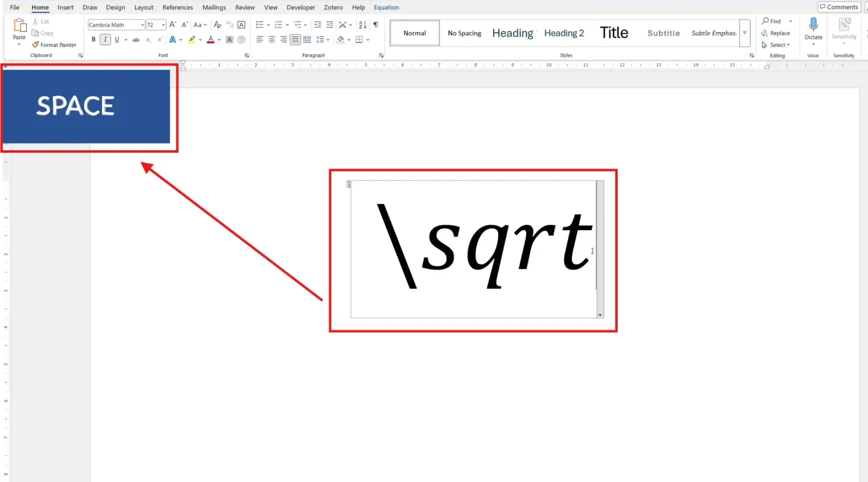
Task: Open the References tab
Action: (178, 8)
